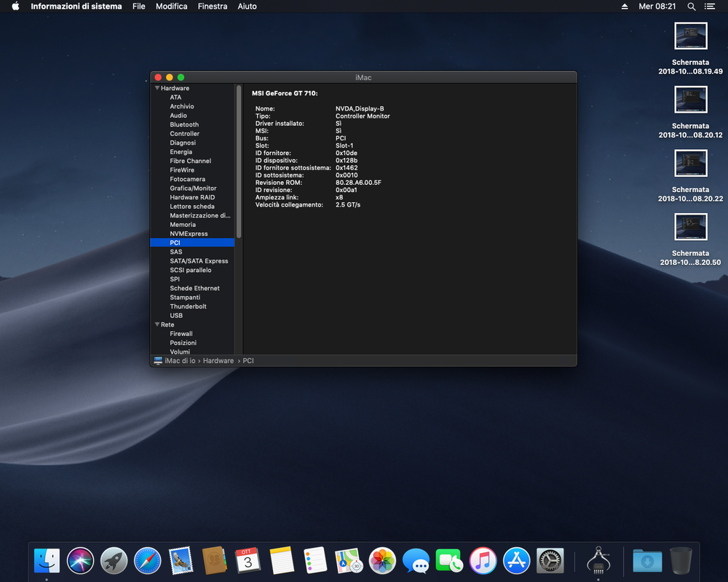Open Finder from the Dock

tap(47, 561)
